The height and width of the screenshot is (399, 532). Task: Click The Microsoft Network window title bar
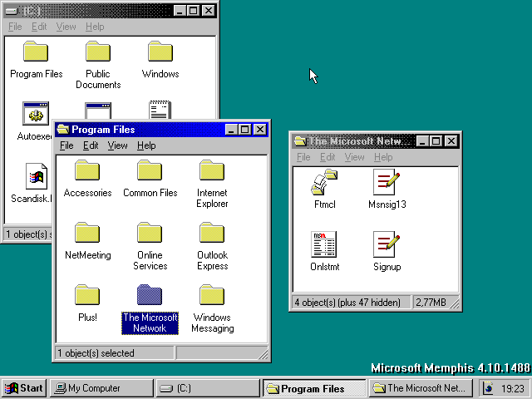(x=375, y=140)
